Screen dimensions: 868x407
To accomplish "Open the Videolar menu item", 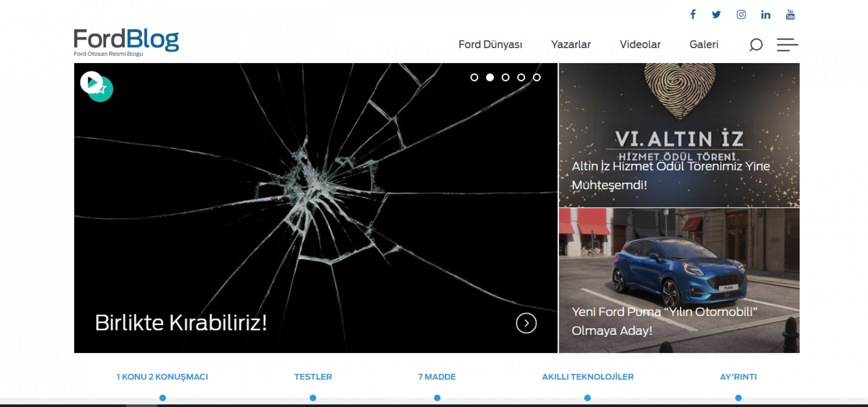I will 640,44.
